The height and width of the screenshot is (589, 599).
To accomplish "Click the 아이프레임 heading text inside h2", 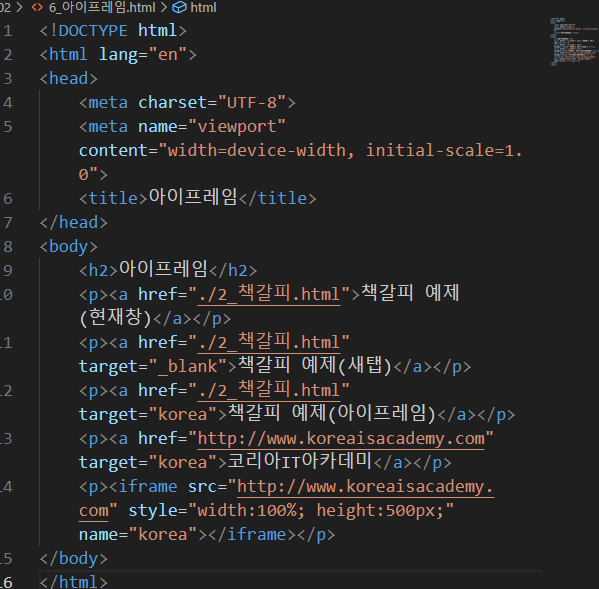I will pyautogui.click(x=163, y=269).
